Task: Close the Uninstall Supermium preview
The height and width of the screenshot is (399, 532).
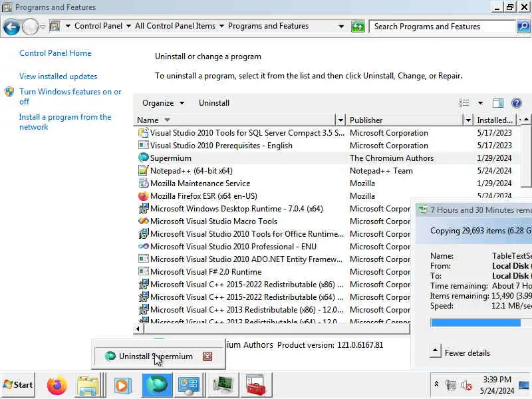Action: 207,356
